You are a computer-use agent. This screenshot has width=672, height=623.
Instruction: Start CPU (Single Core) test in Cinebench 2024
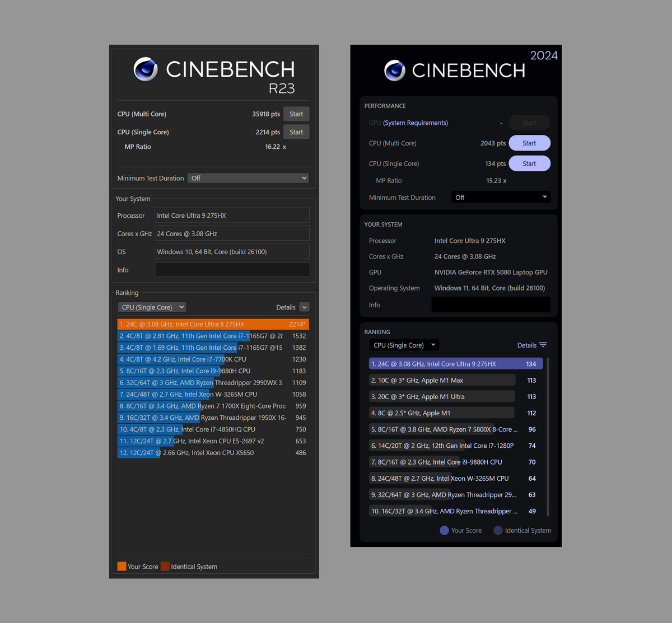(529, 163)
